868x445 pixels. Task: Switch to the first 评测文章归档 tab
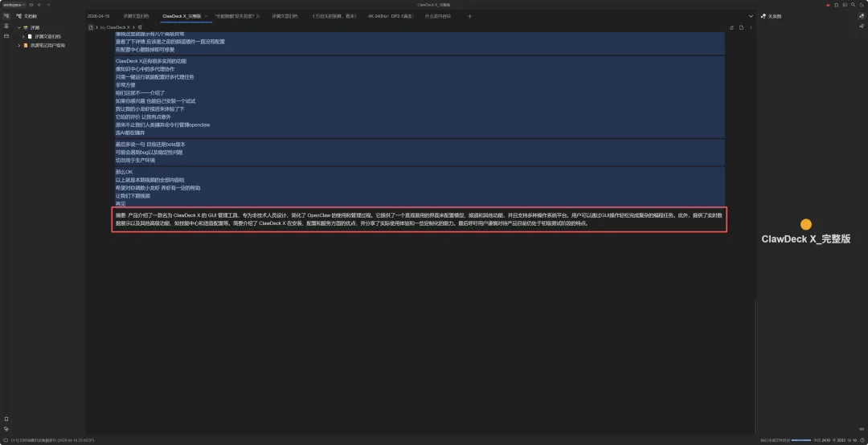136,16
